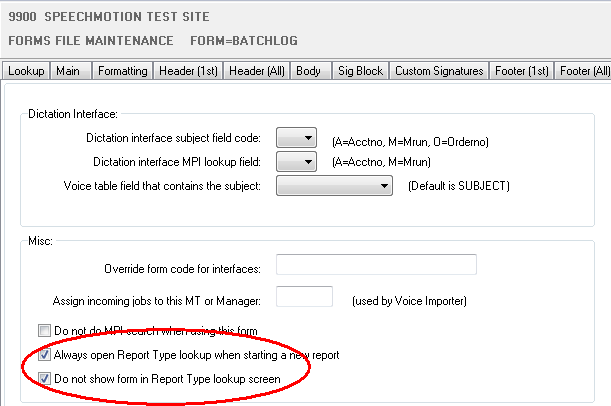The width and height of the screenshot is (611, 406).
Task: Click the voice table subject dropdown arrow
Action: coord(385,186)
